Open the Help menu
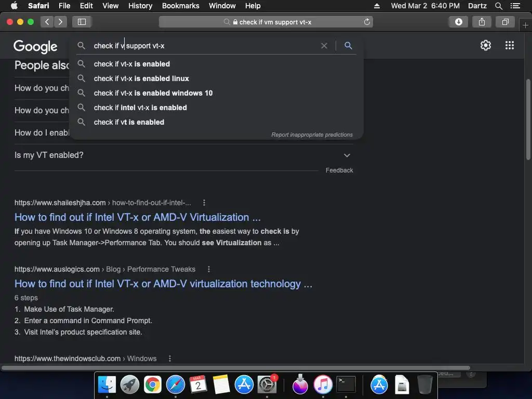Image resolution: width=532 pixels, height=399 pixels. [x=253, y=6]
